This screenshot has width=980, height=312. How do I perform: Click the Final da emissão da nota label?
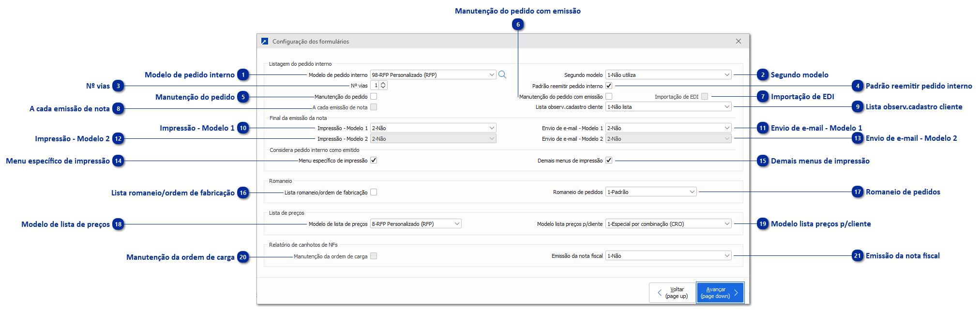(x=298, y=118)
